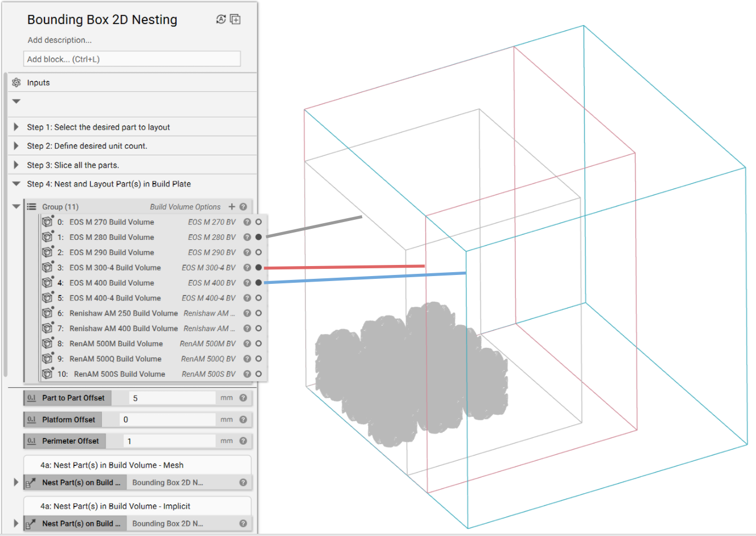Screen dimensions: 756x536
Task: Click the Add block search field
Action: pos(132,59)
